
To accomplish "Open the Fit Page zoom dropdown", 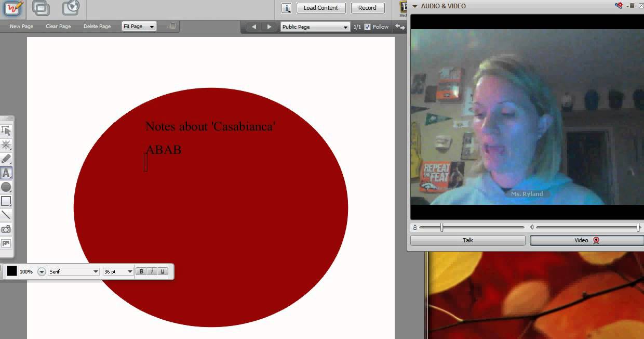I will [139, 27].
